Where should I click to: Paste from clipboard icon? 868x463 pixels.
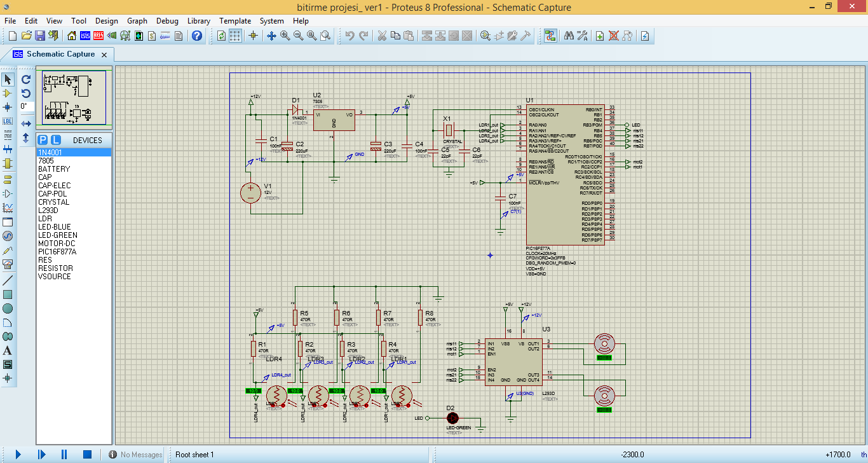pyautogui.click(x=409, y=36)
